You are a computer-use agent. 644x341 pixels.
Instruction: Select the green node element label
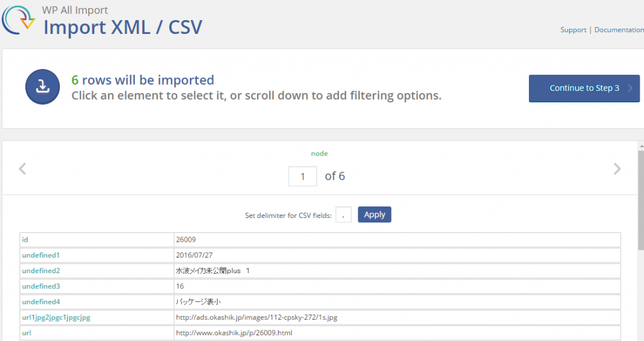pyautogui.click(x=319, y=153)
